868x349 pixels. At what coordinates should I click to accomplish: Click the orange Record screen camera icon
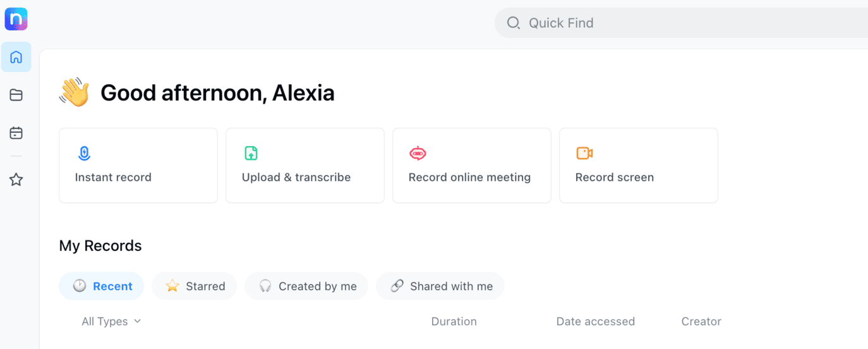[x=584, y=153]
